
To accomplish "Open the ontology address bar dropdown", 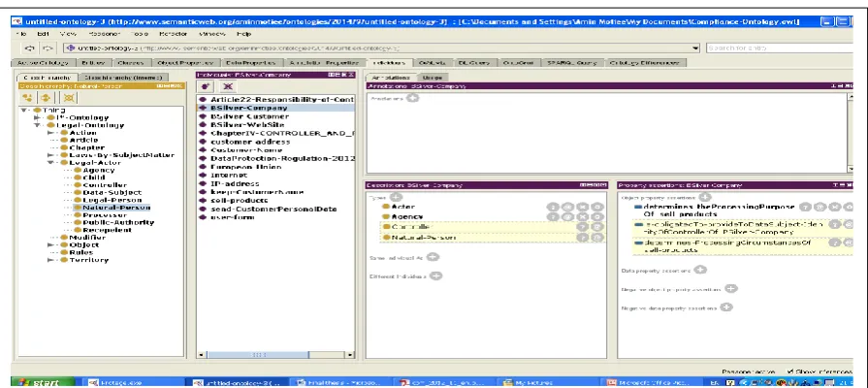I will [x=695, y=48].
